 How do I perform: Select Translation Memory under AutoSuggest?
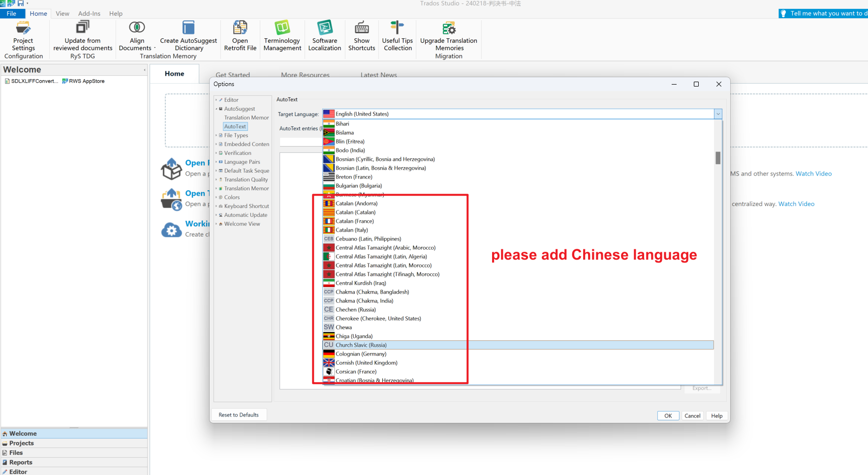[x=247, y=118]
